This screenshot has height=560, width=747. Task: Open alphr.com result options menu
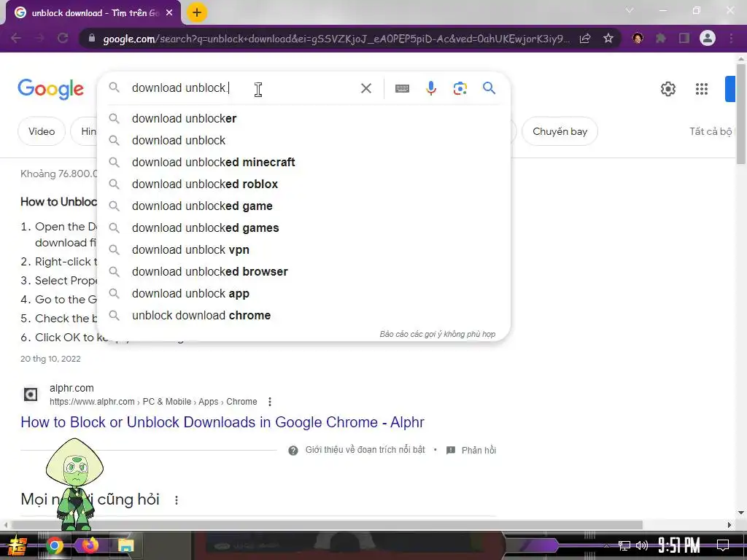coord(270,402)
